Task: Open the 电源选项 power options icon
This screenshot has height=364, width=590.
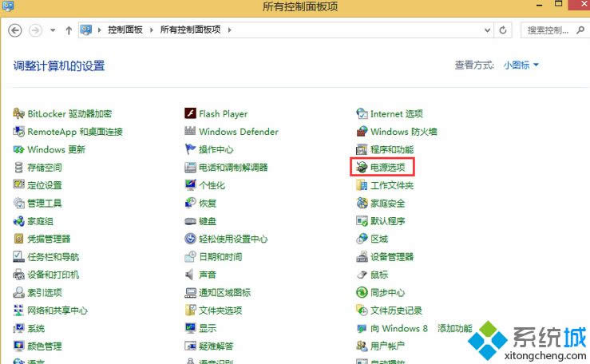Action: pyautogui.click(x=362, y=168)
